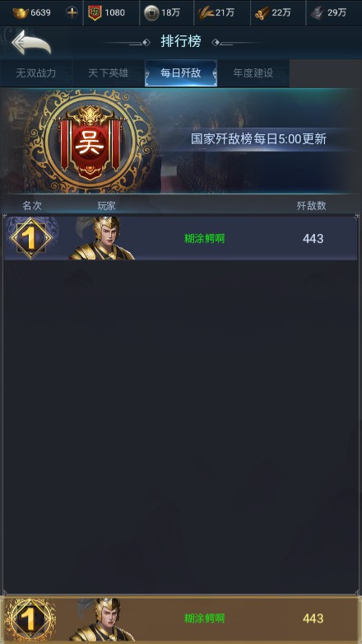
Task: Tap the grain food resource icon
Action: point(206,13)
